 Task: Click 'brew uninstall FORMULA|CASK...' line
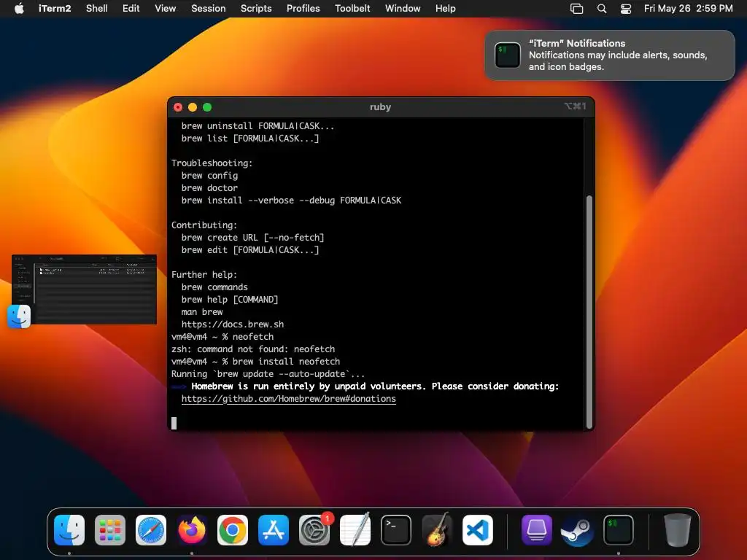pyautogui.click(x=258, y=126)
